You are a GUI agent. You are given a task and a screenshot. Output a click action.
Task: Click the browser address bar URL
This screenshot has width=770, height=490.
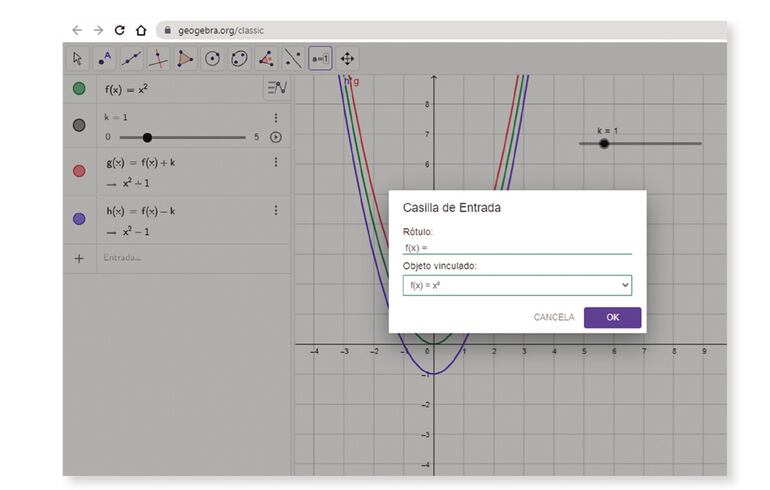pos(221,30)
